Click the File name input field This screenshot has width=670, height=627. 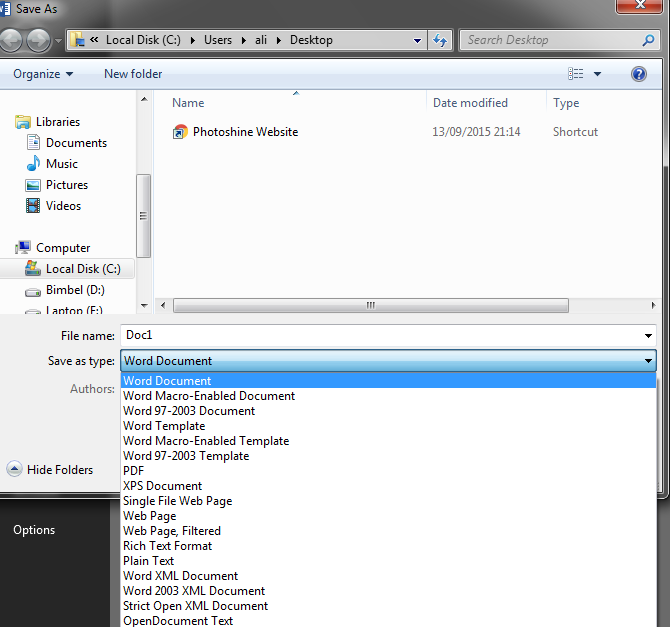381,335
